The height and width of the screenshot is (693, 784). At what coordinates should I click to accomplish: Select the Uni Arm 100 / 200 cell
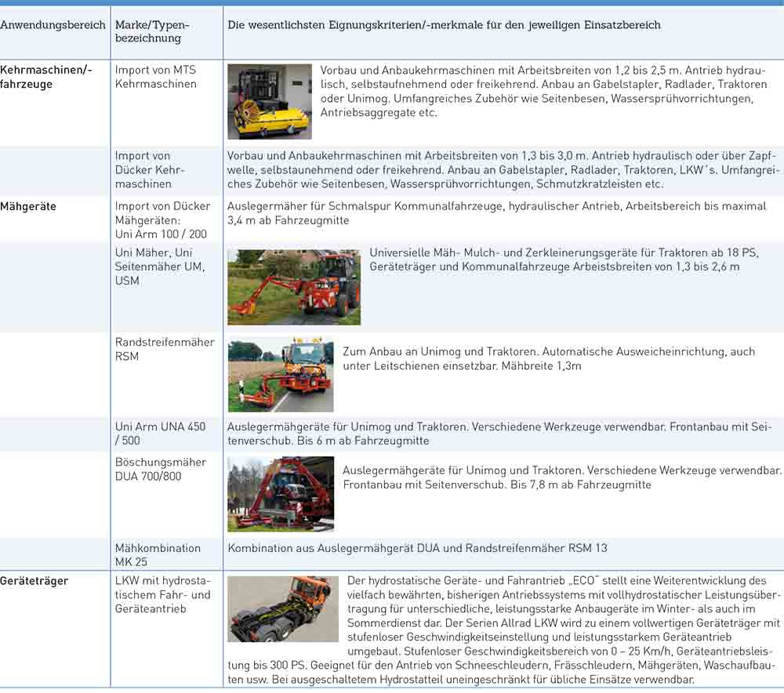click(162, 220)
